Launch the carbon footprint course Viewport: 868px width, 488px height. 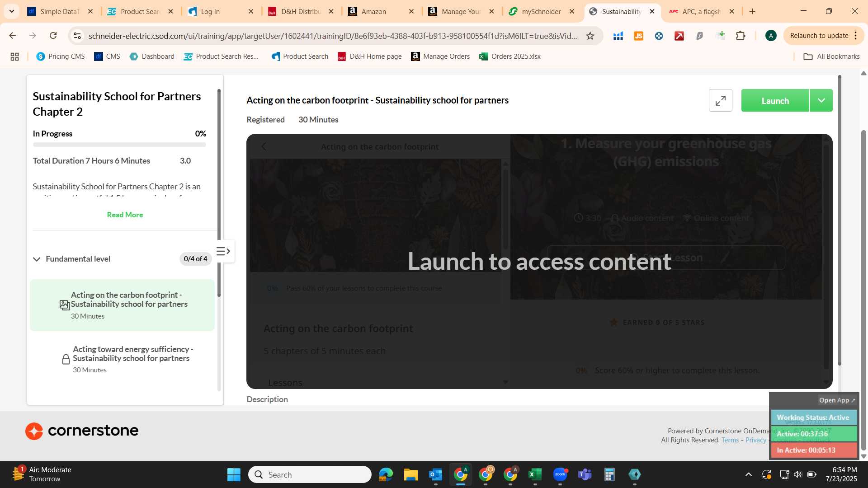[x=775, y=100]
